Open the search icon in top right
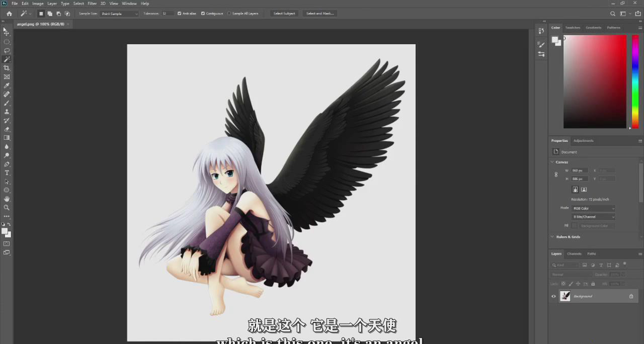This screenshot has width=644, height=344. point(612,14)
